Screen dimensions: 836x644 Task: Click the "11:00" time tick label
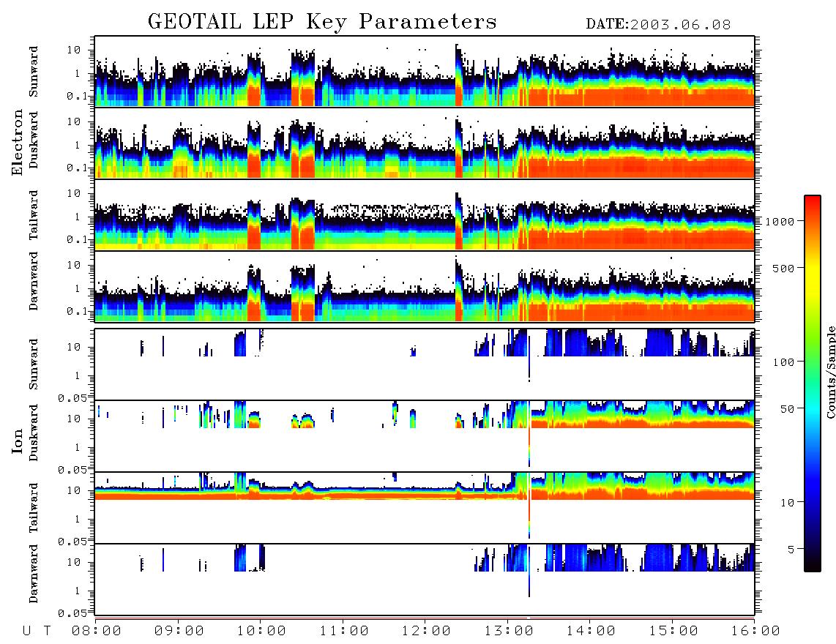tap(344, 632)
